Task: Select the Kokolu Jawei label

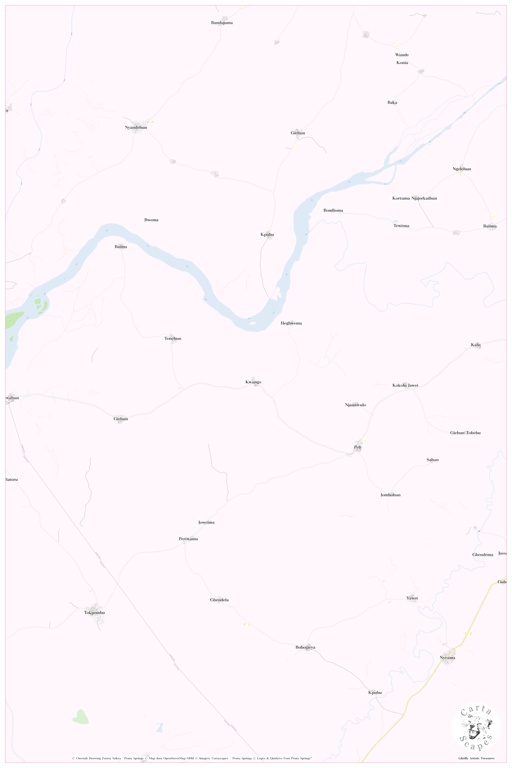Action: click(x=405, y=385)
